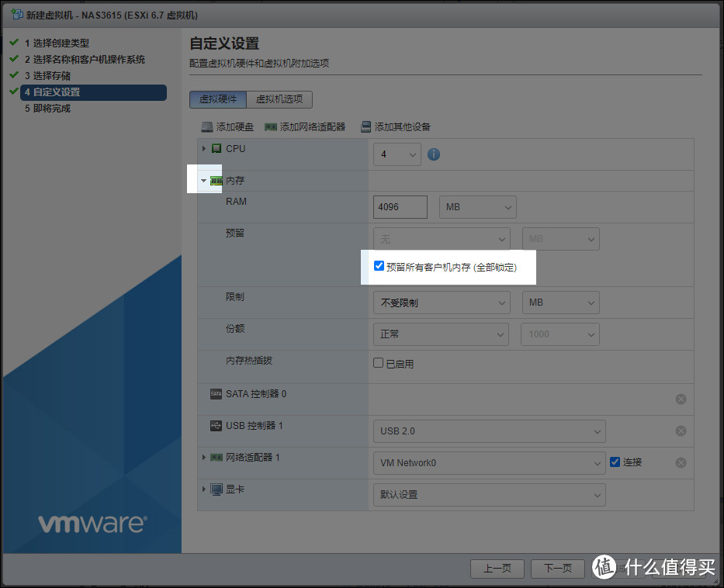This screenshot has width=724, height=588.
Task: Remove network adapter 1 with X icon
Action: pyautogui.click(x=681, y=463)
